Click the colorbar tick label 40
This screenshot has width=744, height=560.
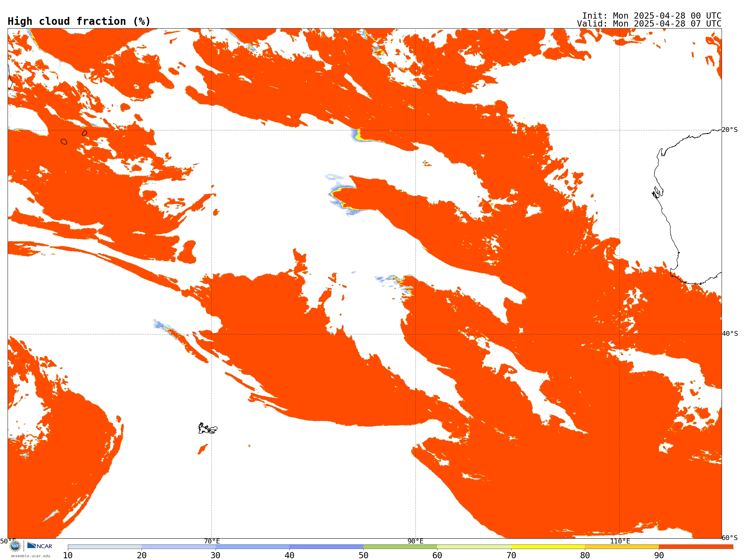(x=290, y=555)
